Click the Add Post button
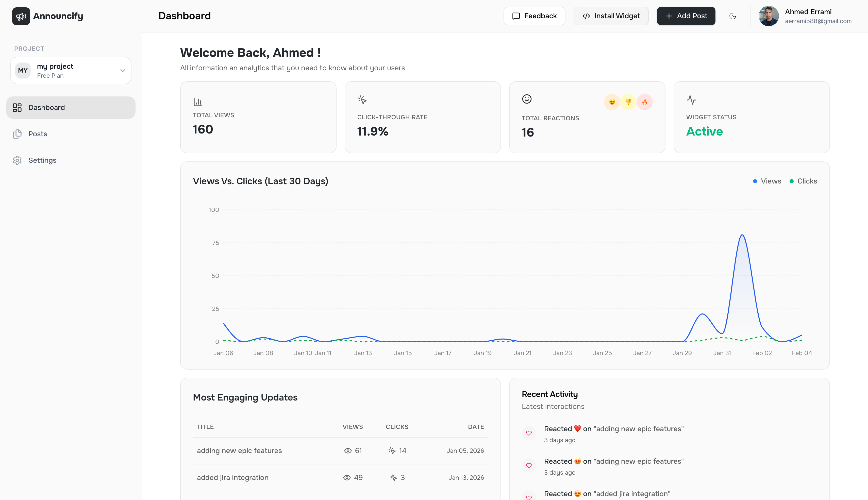 point(686,16)
